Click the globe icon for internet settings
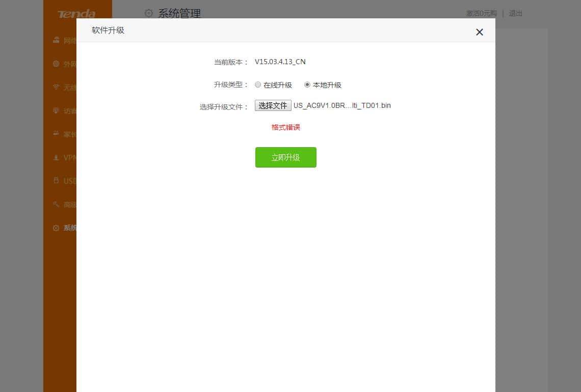This screenshot has width=581, height=392. (56, 64)
